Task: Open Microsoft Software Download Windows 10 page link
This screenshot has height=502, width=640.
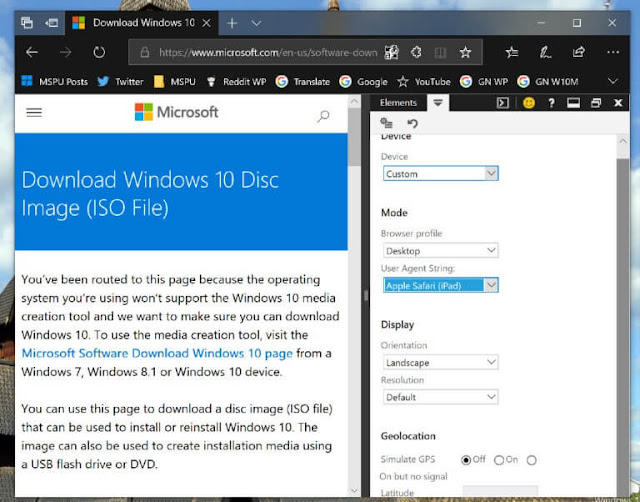Action: click(157, 353)
